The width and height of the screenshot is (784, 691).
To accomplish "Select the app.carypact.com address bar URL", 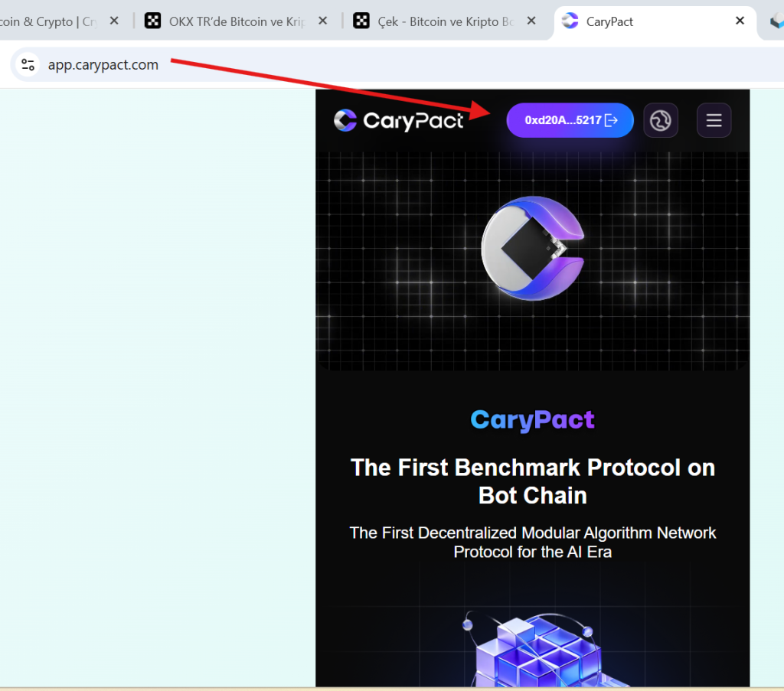I will coord(103,65).
